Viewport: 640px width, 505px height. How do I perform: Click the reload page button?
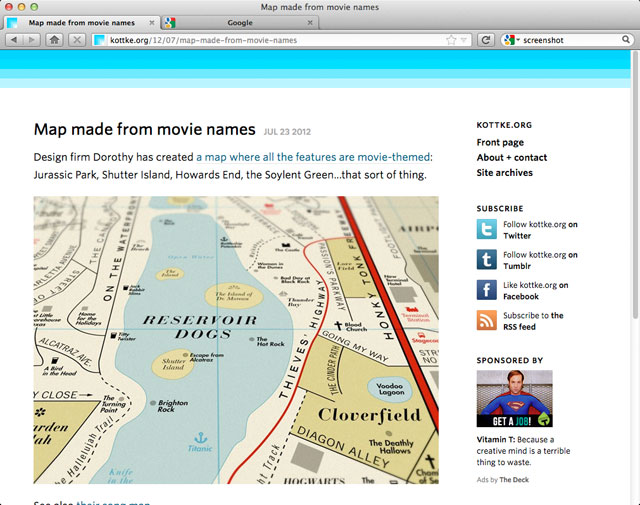[x=486, y=40]
